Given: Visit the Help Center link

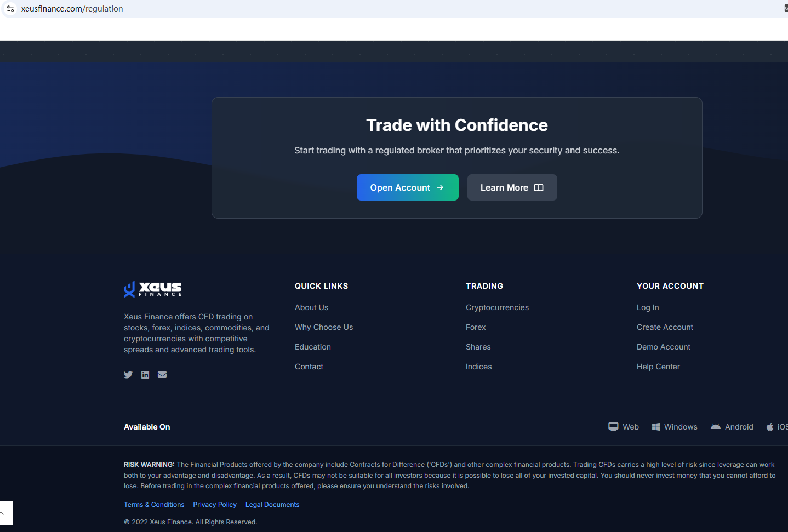Looking at the screenshot, I should tap(658, 367).
